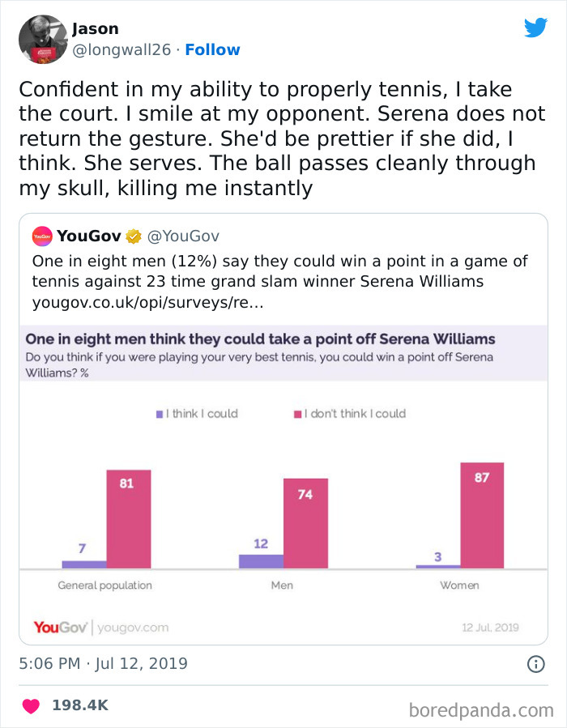Click the Follow button

(x=212, y=49)
